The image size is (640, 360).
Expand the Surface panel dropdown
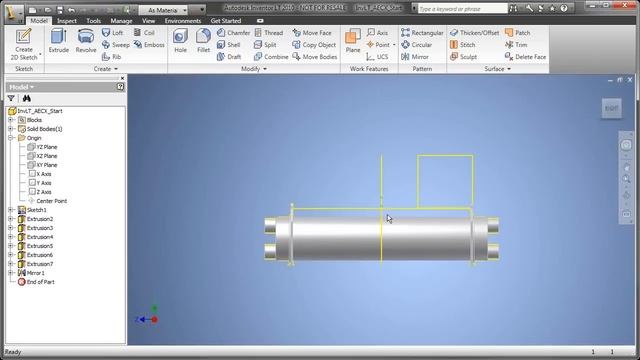[509, 69]
